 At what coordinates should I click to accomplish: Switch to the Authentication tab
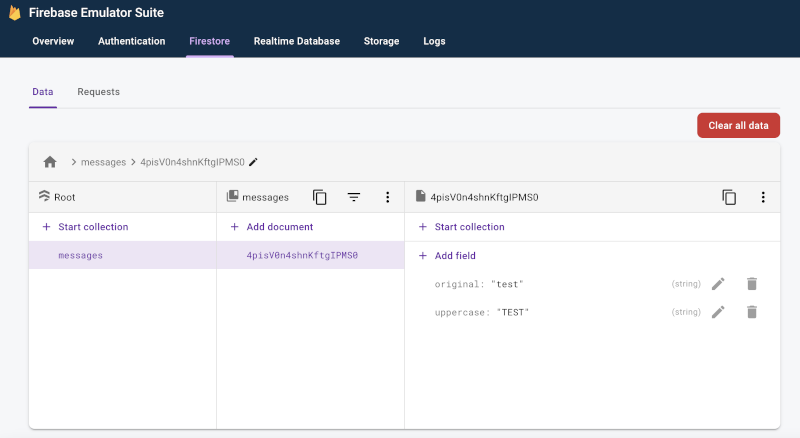click(x=131, y=41)
